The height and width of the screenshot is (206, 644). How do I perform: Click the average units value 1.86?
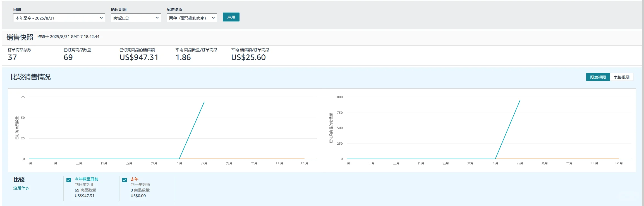pos(183,57)
